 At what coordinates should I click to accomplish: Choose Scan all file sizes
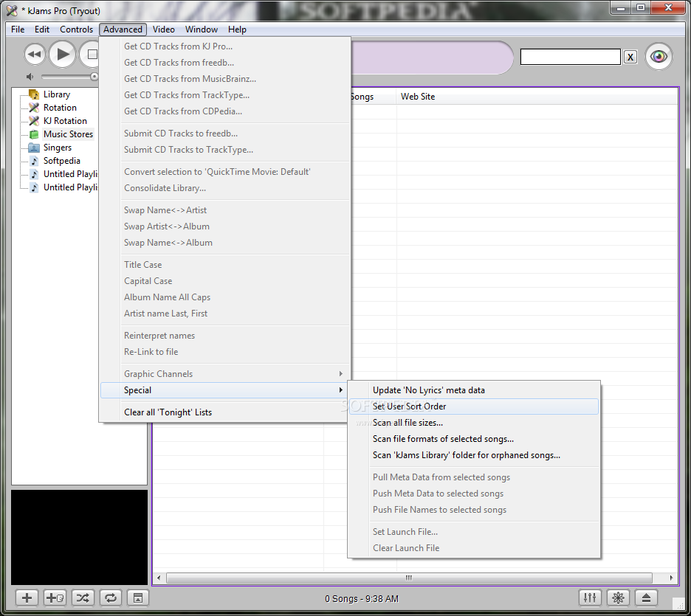(474, 423)
